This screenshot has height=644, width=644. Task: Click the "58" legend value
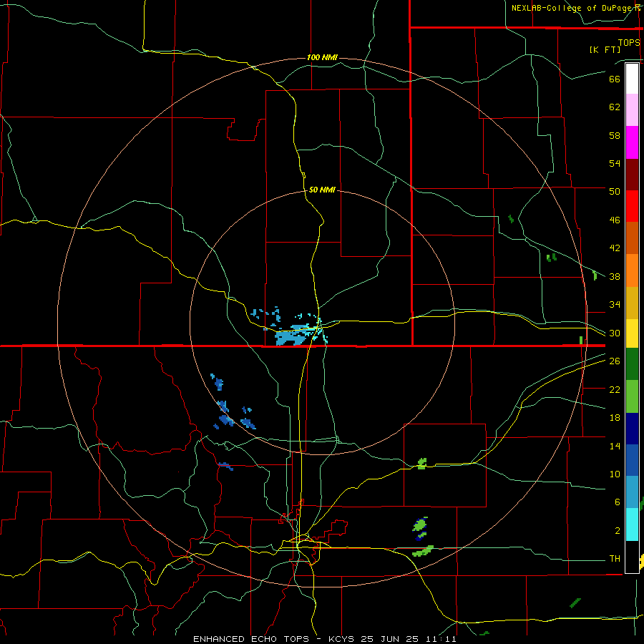coord(615,135)
